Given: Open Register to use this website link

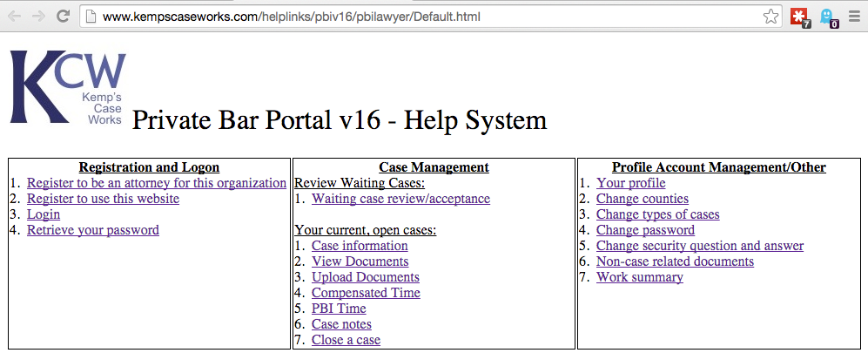Looking at the screenshot, I should coord(103,199).
